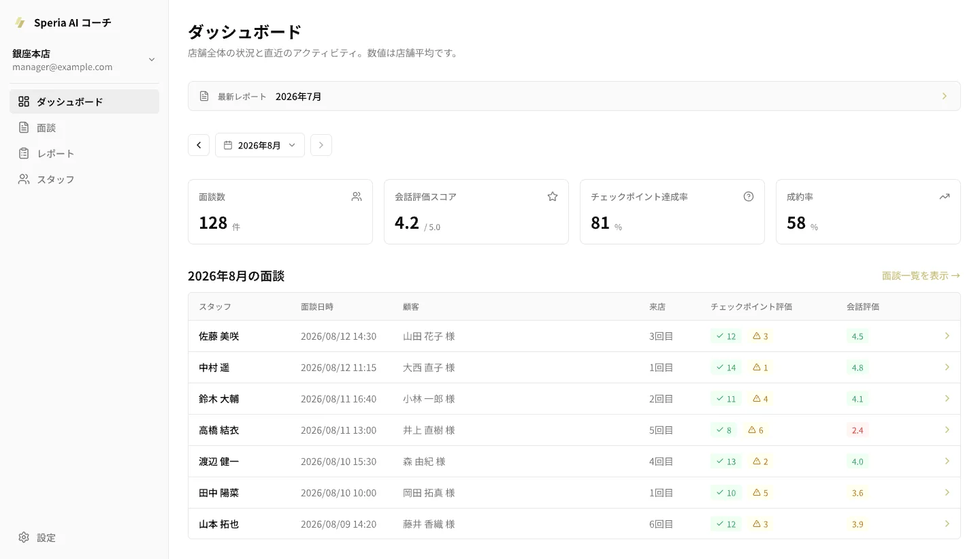Click the row chevron for 佐藤 美咲

point(947,336)
